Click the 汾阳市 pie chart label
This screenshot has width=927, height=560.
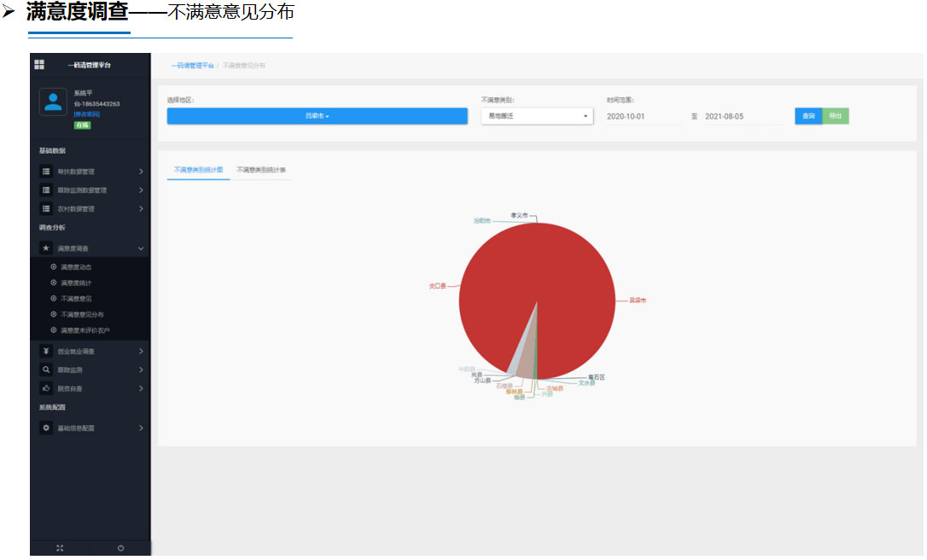coord(481,220)
